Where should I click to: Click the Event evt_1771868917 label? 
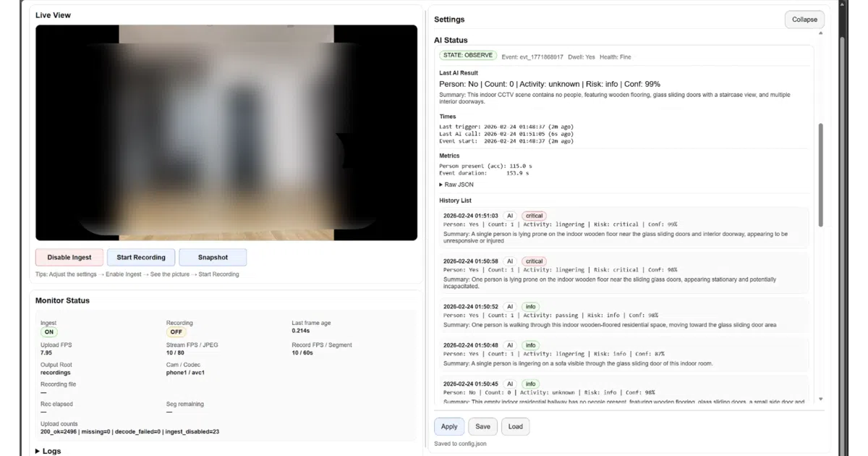click(x=532, y=56)
